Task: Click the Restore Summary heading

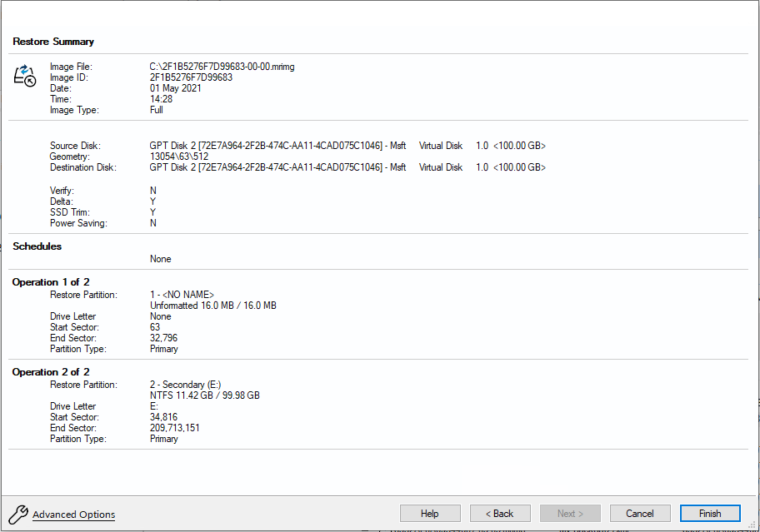Action: click(53, 42)
